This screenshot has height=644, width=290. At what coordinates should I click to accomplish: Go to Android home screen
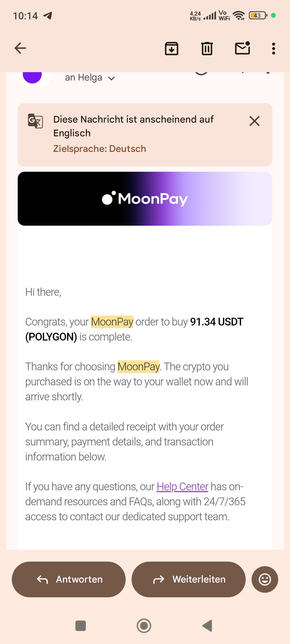pyautogui.click(x=144, y=625)
